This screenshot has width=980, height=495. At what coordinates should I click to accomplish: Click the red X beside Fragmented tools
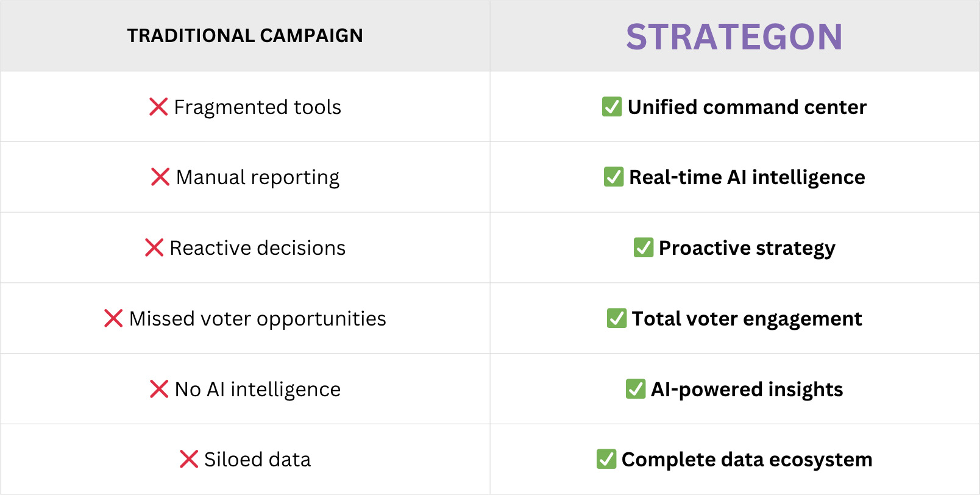(x=158, y=107)
